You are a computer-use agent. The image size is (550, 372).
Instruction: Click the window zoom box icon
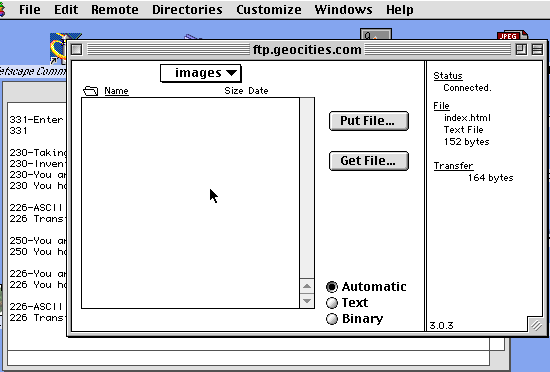coord(521,49)
